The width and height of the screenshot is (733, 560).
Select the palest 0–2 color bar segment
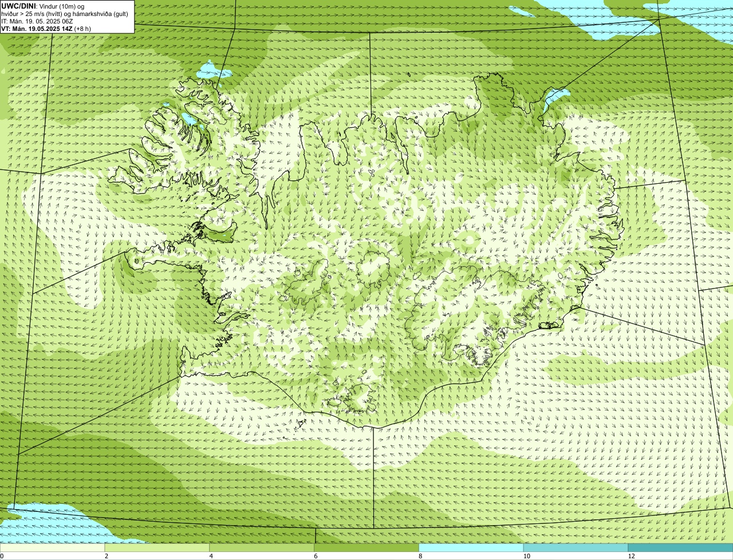coord(52,548)
